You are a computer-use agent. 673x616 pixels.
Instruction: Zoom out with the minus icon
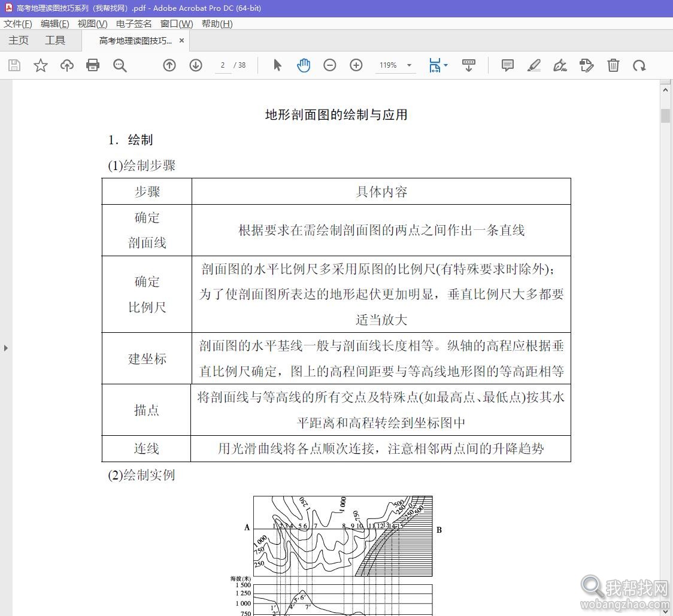click(330, 65)
